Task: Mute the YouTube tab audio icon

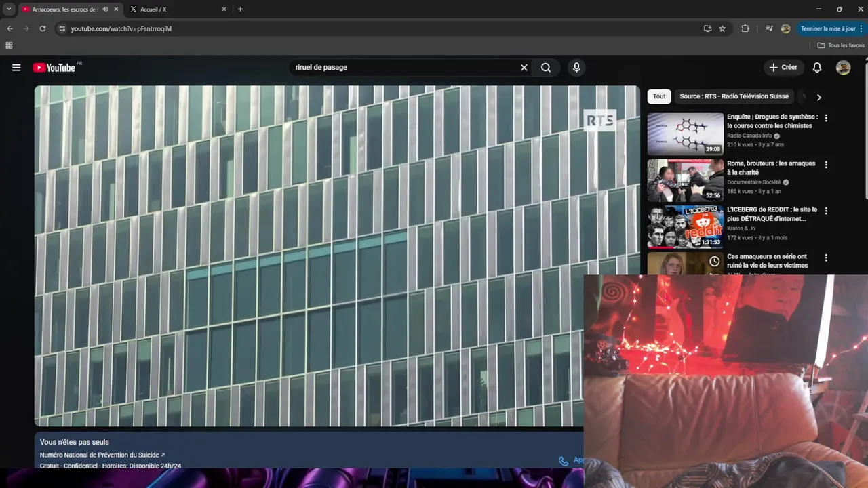Action: [105, 9]
